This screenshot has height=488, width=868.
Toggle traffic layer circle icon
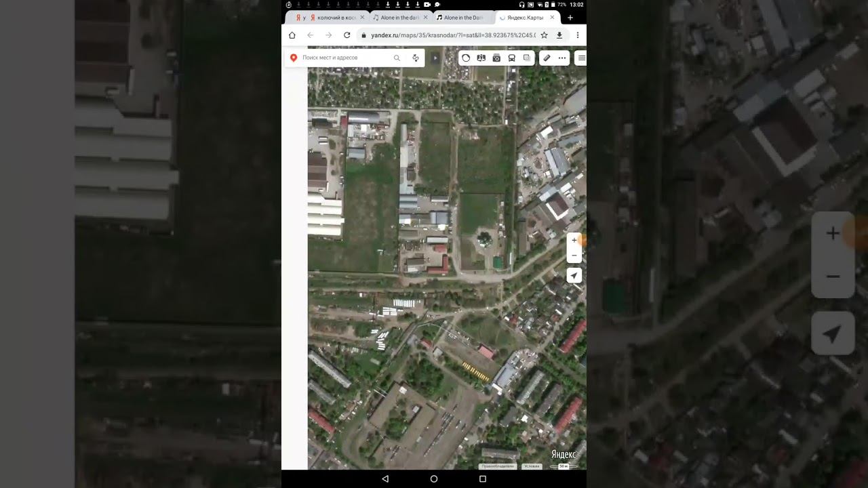[466, 58]
